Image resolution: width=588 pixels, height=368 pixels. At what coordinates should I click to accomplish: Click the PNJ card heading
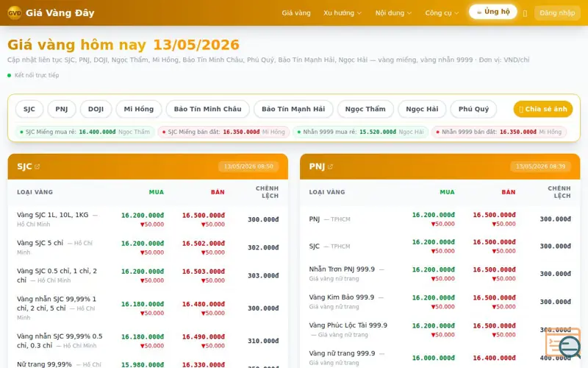[317, 166]
